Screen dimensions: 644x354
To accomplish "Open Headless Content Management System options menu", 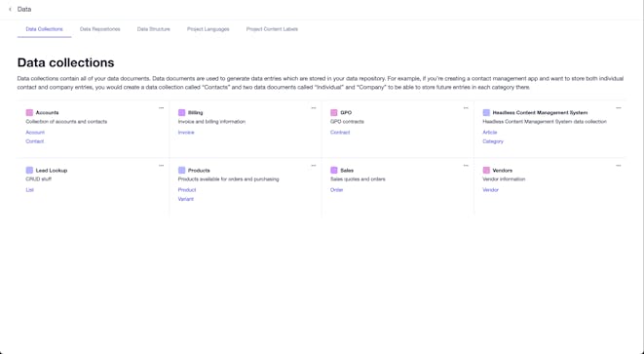I will click(618, 108).
